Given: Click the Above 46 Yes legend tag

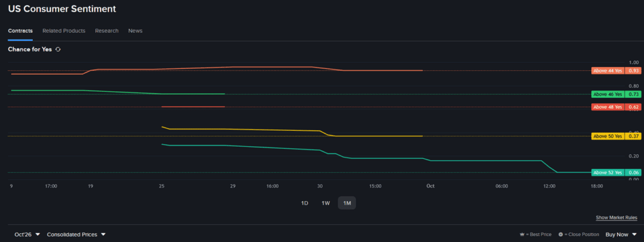Looking at the screenshot, I should 608,94.
